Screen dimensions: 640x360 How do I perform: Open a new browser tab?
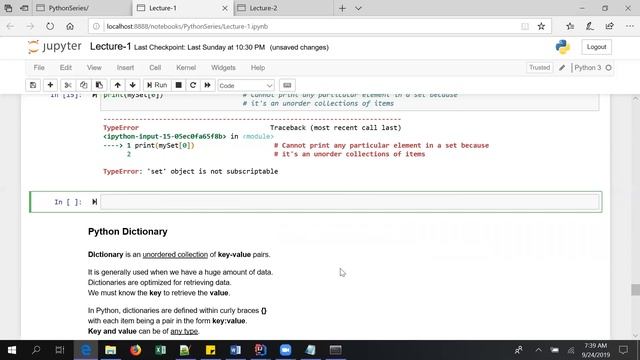click(x=342, y=8)
